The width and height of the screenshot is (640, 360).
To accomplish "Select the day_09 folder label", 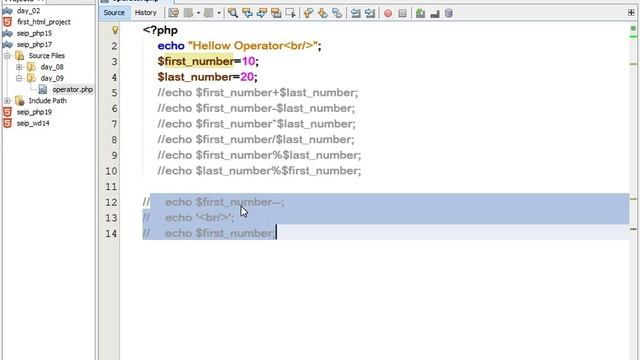I will 52,78.
